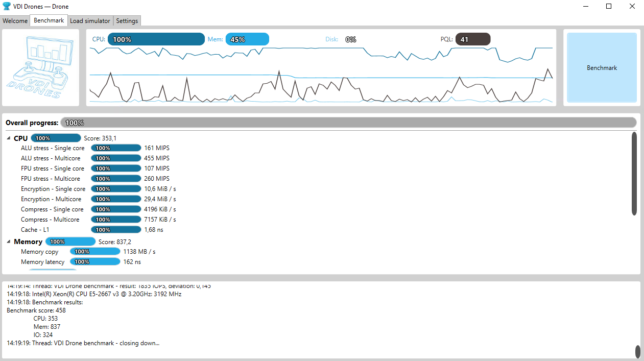Collapse the CPU results section

(9, 138)
